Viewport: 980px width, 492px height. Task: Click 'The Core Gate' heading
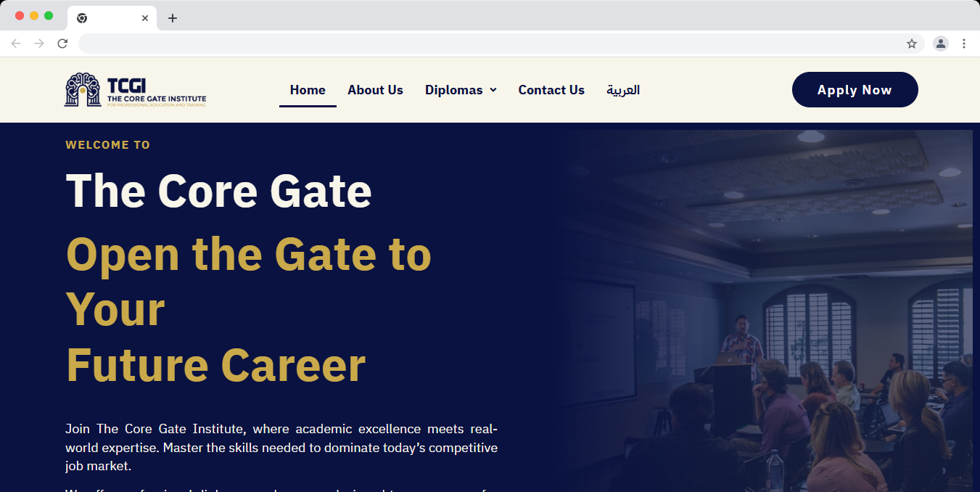pyautogui.click(x=218, y=191)
